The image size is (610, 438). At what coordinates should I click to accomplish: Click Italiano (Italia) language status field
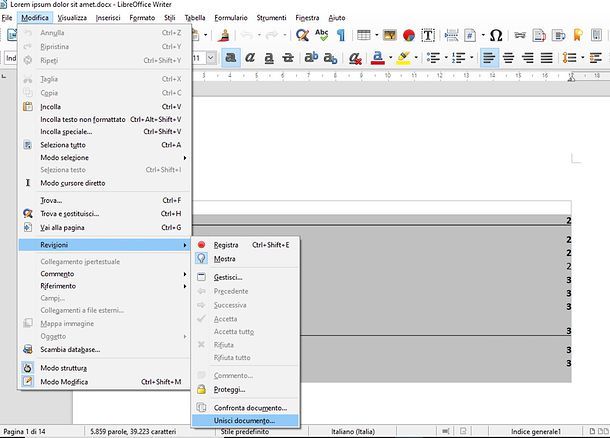[x=353, y=431]
